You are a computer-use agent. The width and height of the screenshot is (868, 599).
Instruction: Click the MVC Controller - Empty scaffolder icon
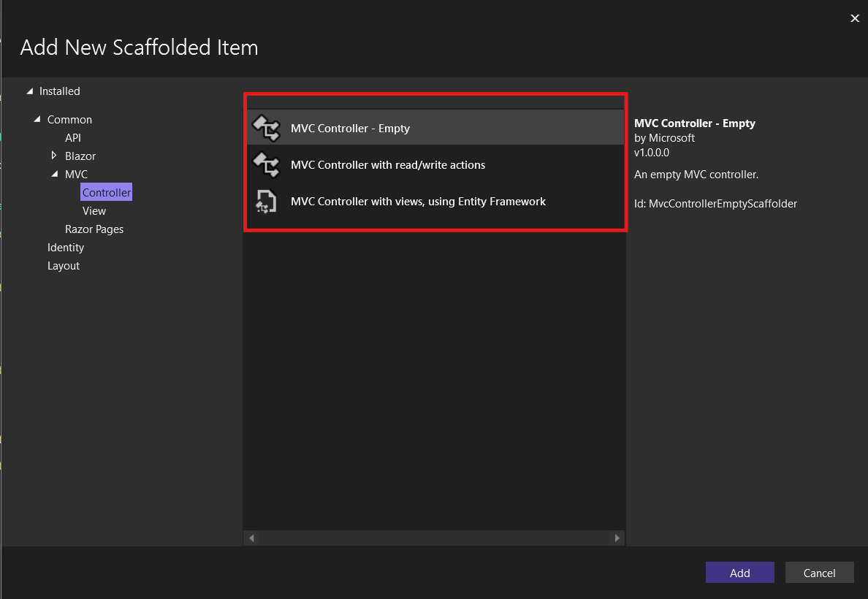[267, 129]
